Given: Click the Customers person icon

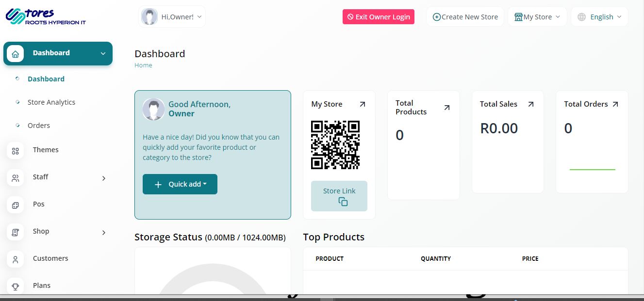Looking at the screenshot, I should [15, 259].
